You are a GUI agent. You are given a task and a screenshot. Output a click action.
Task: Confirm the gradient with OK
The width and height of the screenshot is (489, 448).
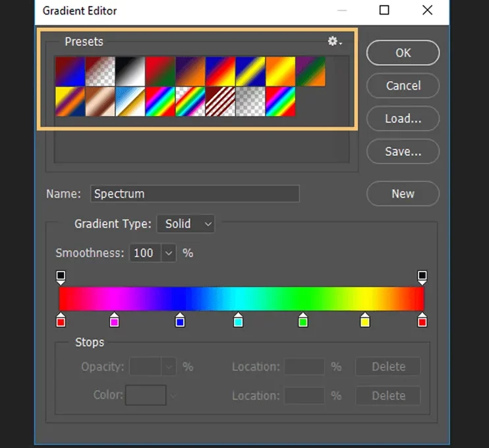coord(403,53)
